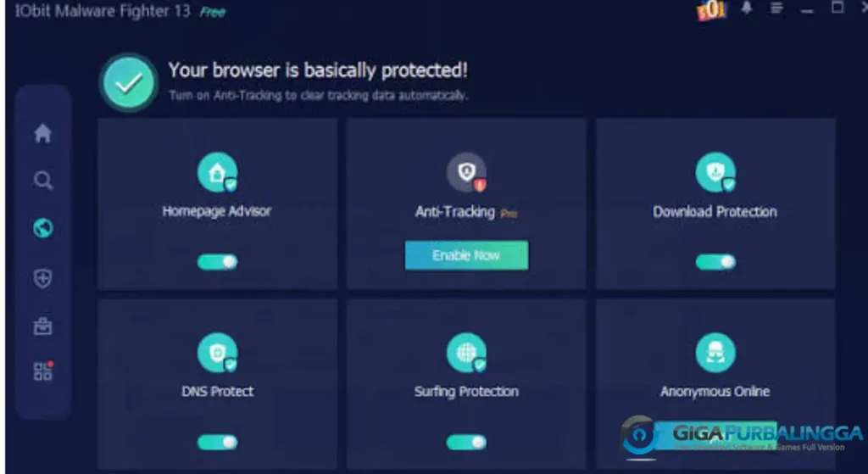Click the 'Turn on Anti-Tracking' hint text

coord(319,95)
